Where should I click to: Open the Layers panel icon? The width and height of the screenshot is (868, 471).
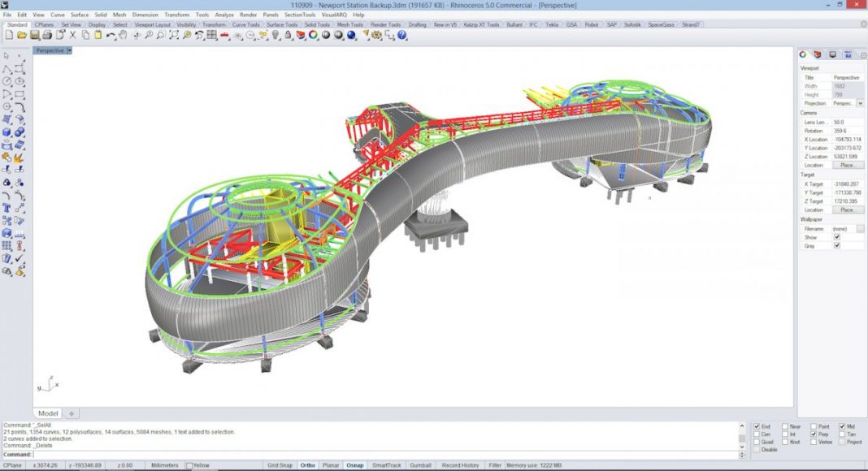point(818,54)
